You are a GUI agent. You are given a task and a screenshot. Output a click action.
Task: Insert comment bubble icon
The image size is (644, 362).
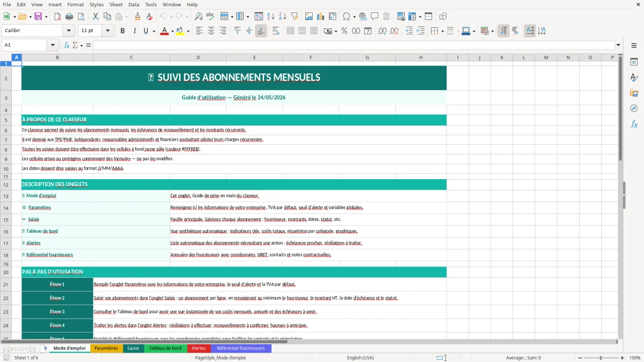[x=375, y=17]
